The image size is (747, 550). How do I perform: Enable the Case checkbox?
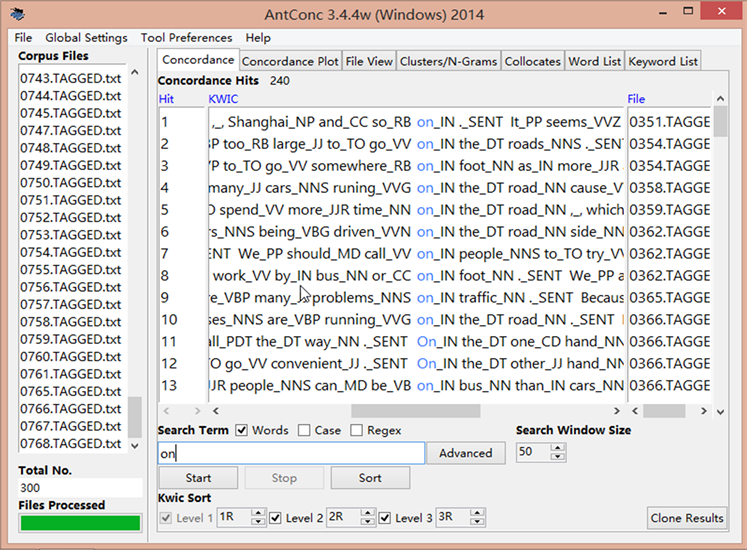coord(304,430)
